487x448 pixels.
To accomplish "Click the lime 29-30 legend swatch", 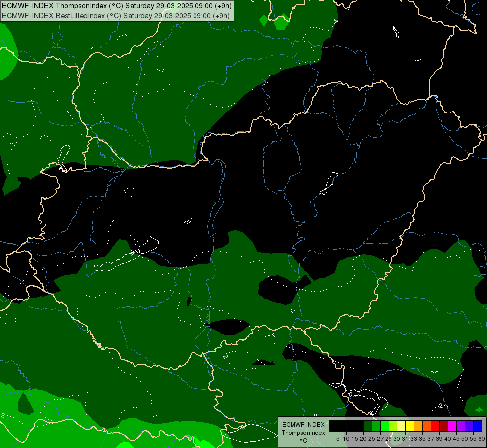I will pyautogui.click(x=393, y=426).
